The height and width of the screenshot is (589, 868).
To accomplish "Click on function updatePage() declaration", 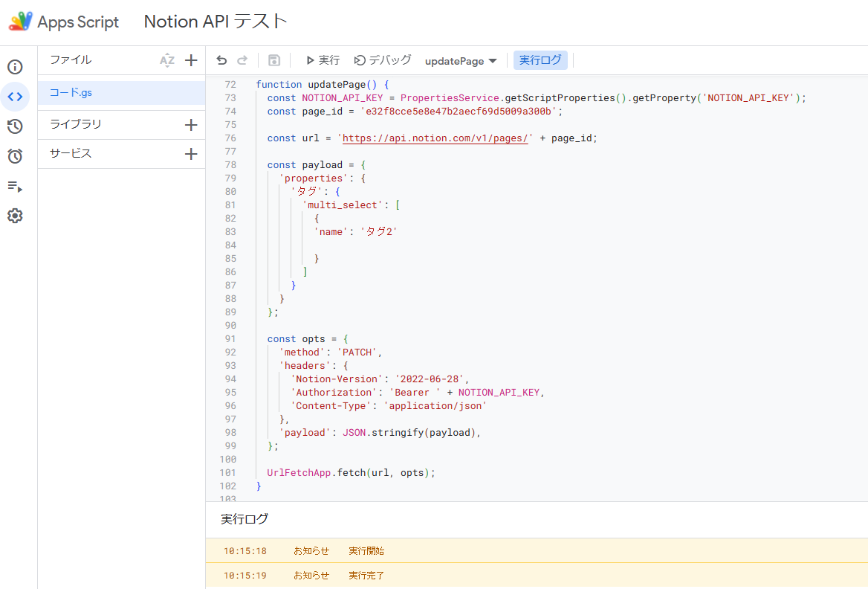I will 323,84.
